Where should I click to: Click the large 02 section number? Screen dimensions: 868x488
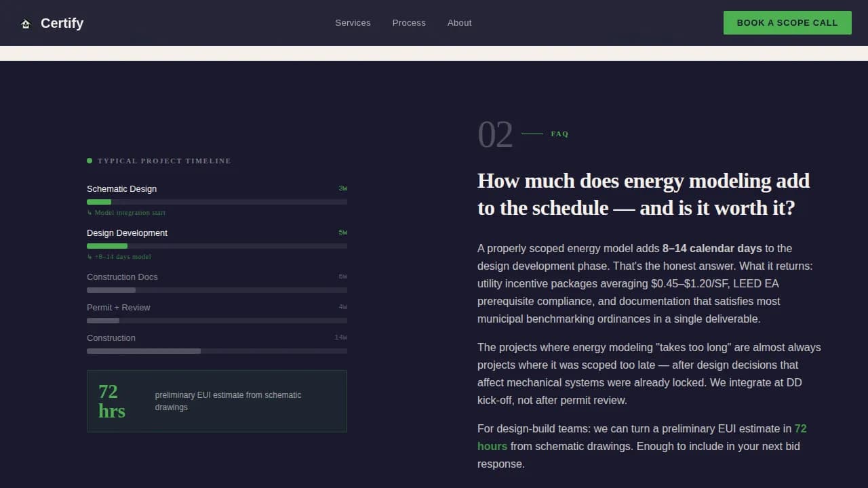[x=495, y=134]
